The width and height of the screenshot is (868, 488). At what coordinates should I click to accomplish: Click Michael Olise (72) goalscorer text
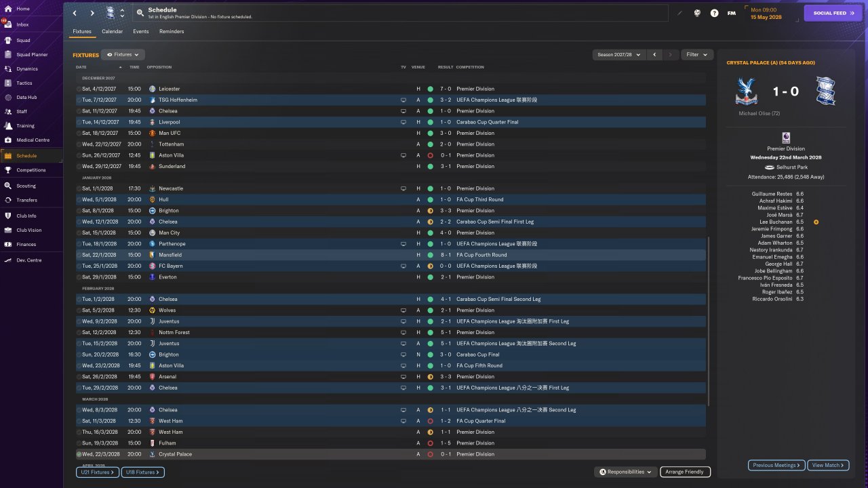click(759, 113)
